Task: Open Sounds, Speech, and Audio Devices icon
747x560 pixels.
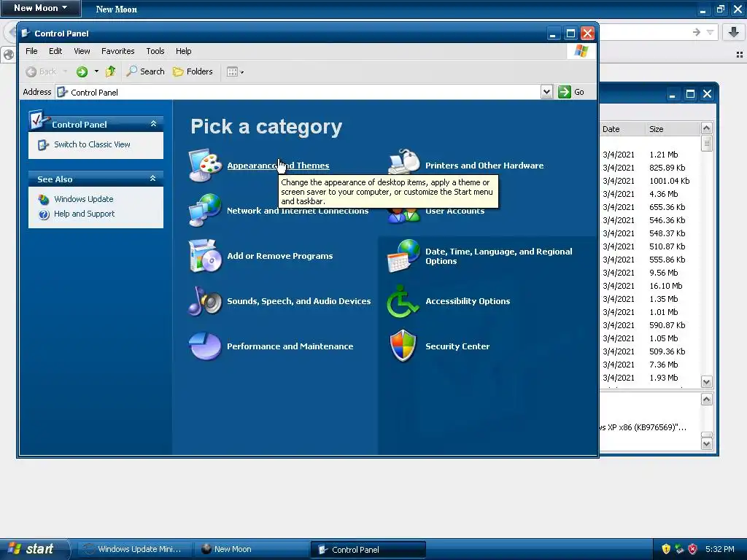Action: [205, 301]
